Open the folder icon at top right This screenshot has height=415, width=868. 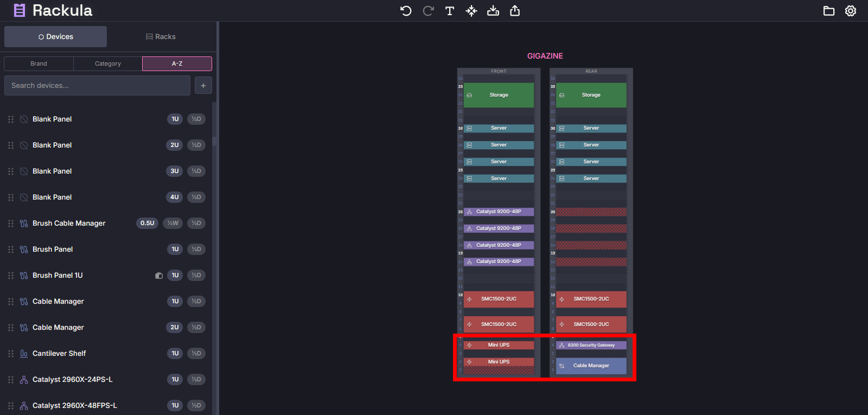[x=828, y=11]
